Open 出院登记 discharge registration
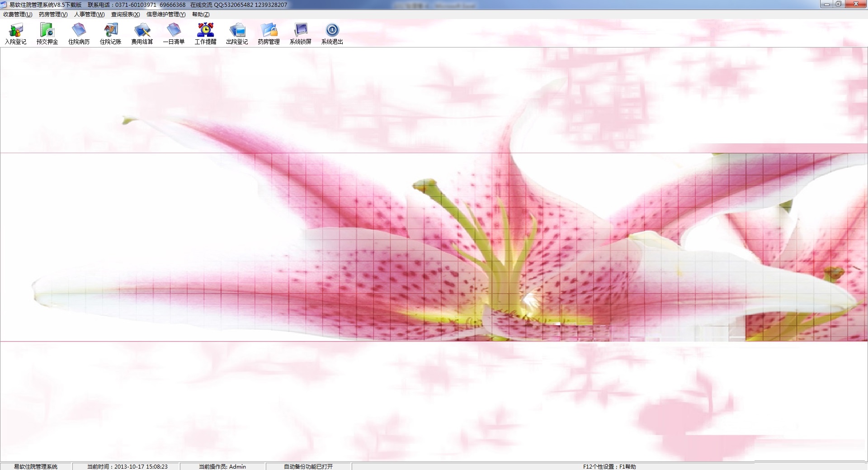The width and height of the screenshot is (868, 470). pyautogui.click(x=237, y=33)
